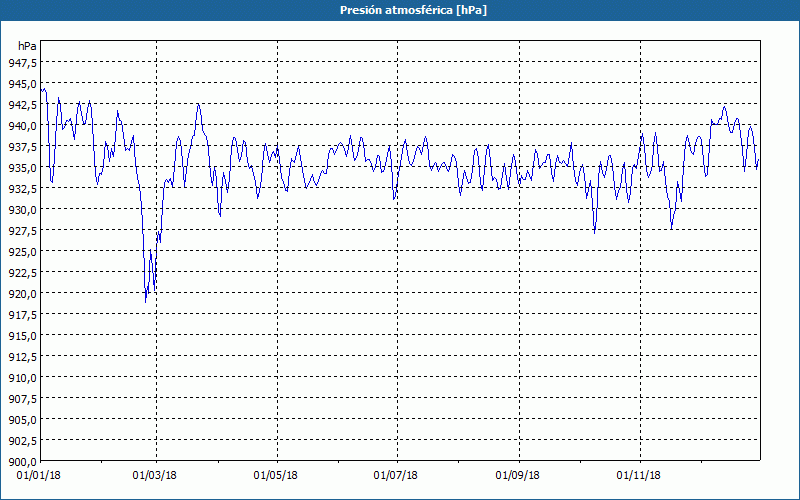Click the 01/09/18 date label
Screen dimensions: 800x500
click(518, 476)
